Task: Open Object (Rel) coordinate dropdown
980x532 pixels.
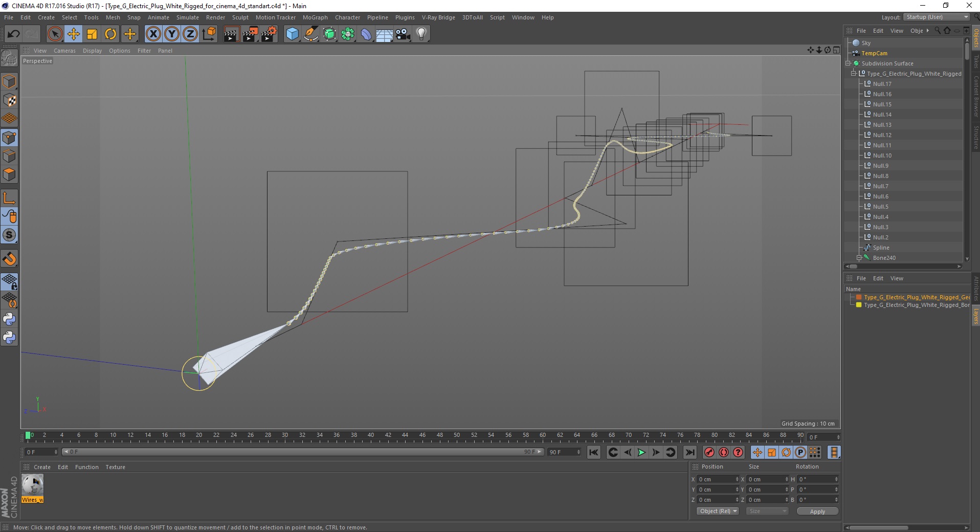Action: [x=718, y=511]
